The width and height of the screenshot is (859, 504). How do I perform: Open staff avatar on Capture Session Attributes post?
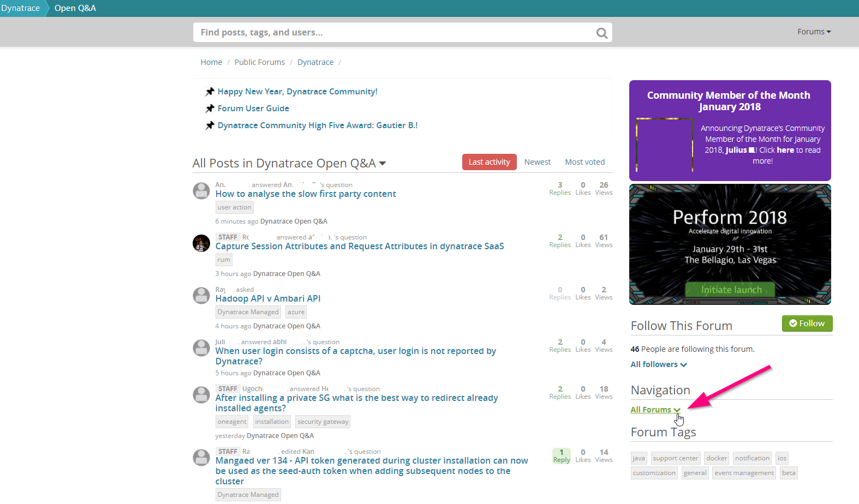[201, 243]
